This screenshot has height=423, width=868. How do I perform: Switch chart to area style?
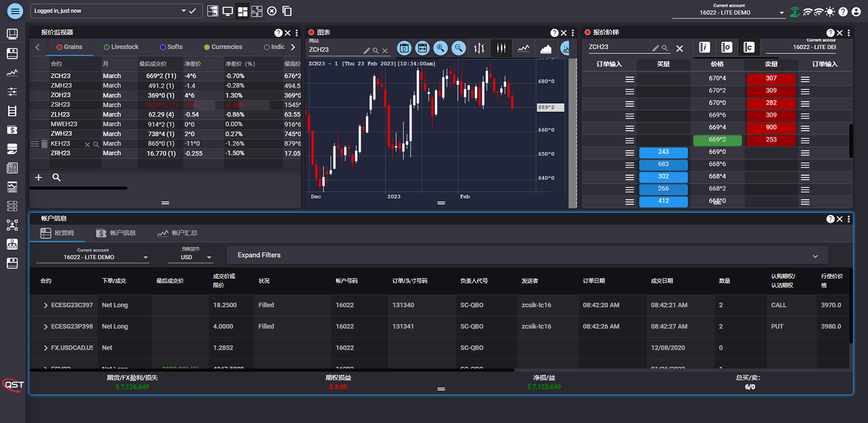coord(546,48)
